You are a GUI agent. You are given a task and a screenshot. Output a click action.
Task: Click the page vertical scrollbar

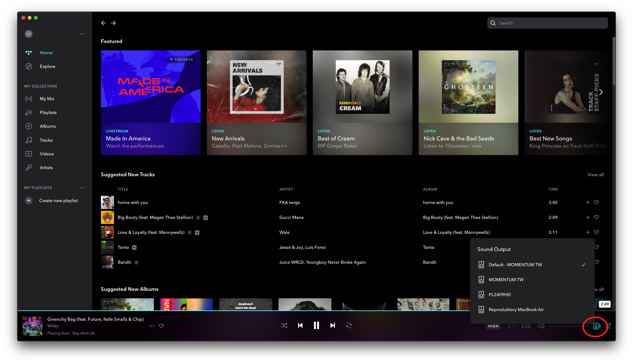coord(614,61)
